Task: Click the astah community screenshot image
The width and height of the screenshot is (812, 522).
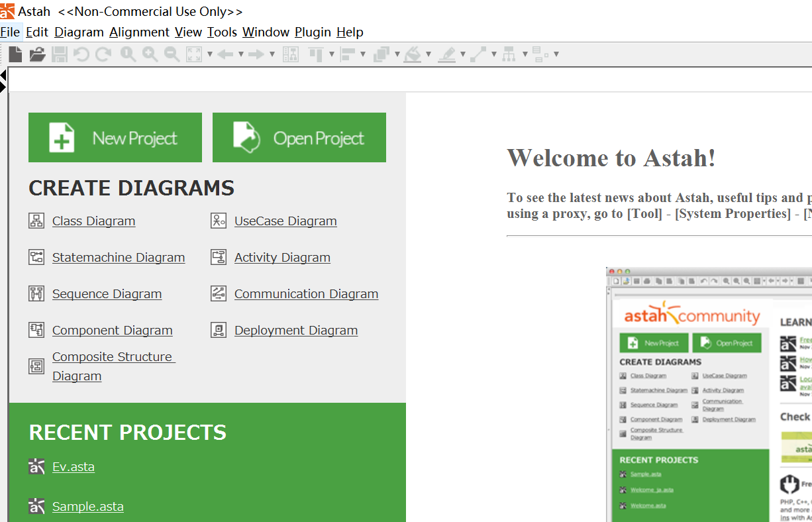Action: pos(709,394)
